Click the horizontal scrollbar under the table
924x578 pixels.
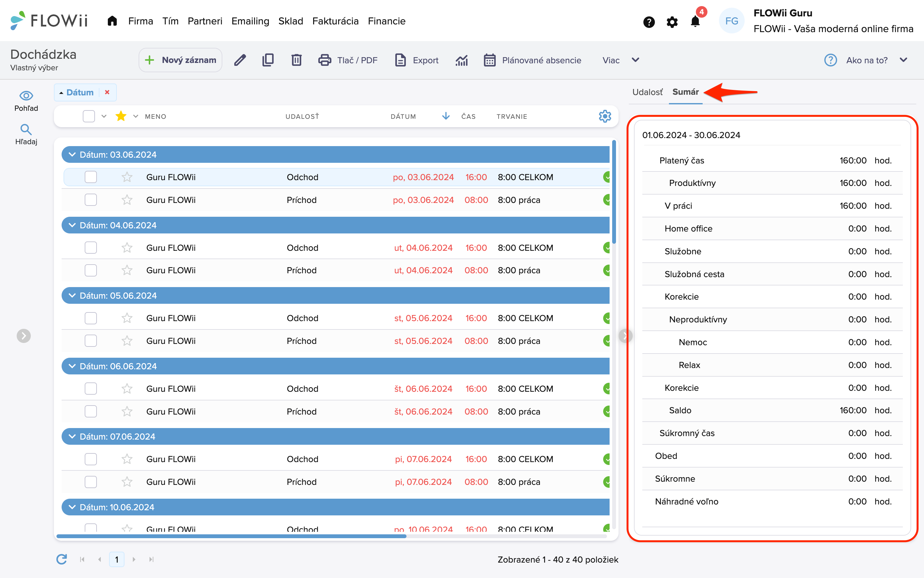click(x=231, y=536)
